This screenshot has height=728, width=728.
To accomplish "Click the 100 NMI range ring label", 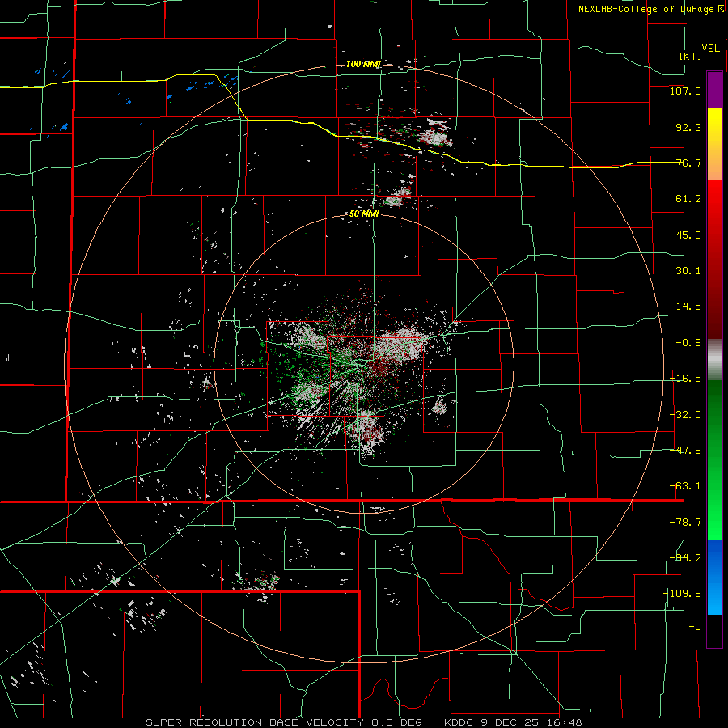I will pos(363,64).
